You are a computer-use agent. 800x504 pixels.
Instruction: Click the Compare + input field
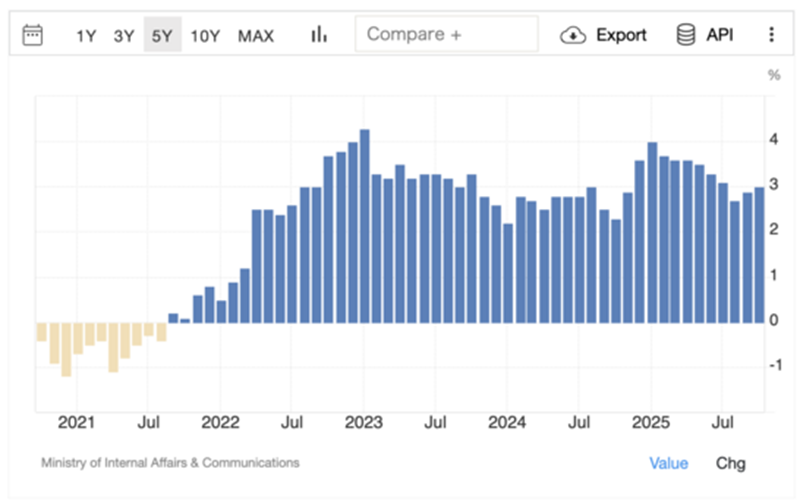click(446, 34)
